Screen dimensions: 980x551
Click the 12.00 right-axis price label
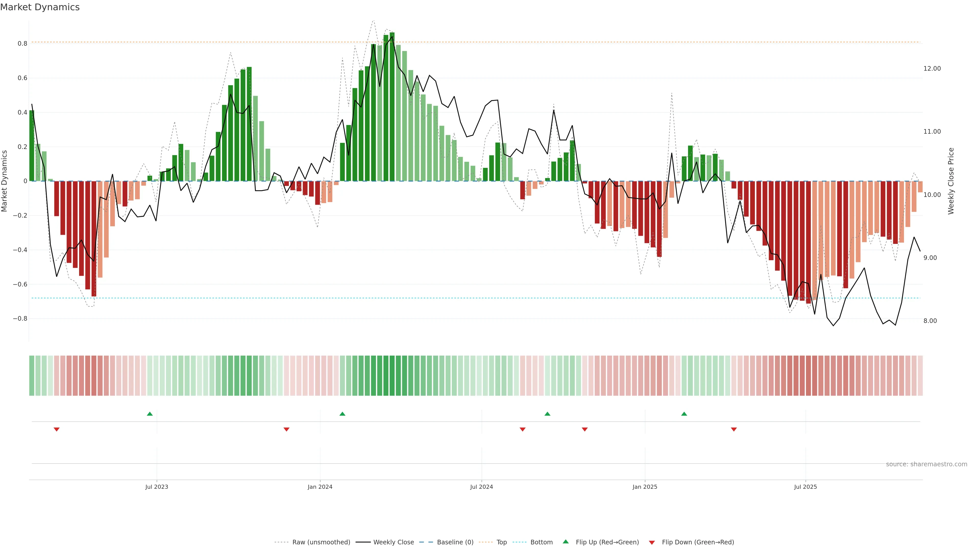pos(932,68)
